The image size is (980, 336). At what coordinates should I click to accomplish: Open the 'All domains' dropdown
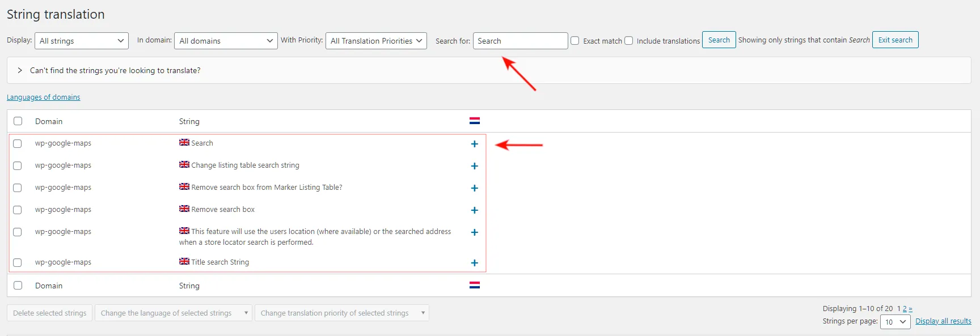pos(226,41)
